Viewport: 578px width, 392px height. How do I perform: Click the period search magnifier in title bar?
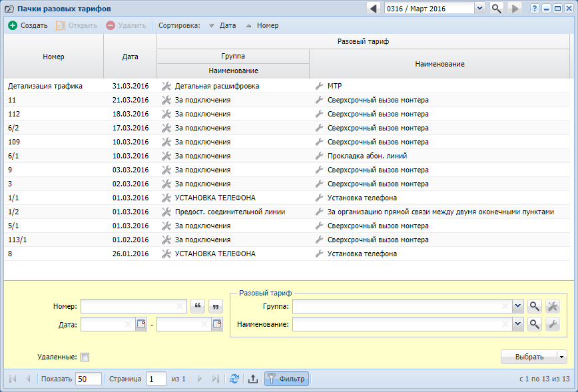(x=496, y=9)
